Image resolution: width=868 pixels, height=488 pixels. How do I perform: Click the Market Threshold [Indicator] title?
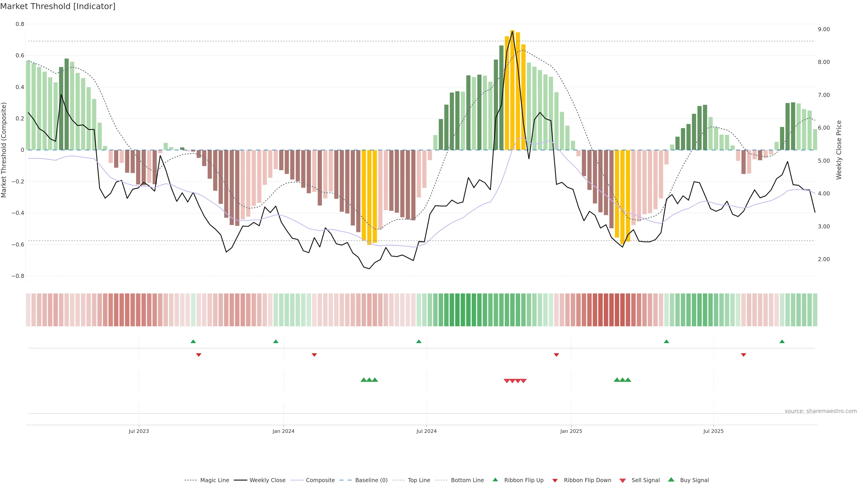pos(58,6)
